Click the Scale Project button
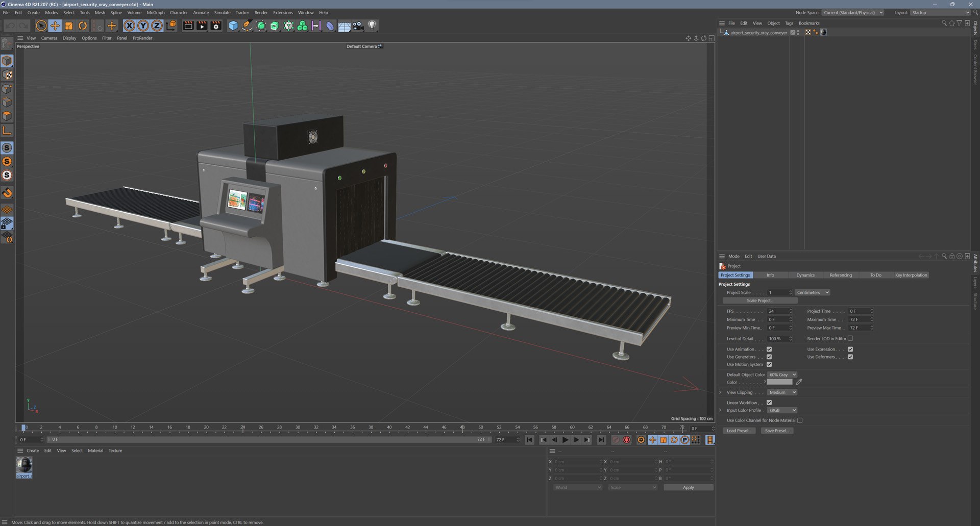Screen dimensions: 980x526 (760, 300)
